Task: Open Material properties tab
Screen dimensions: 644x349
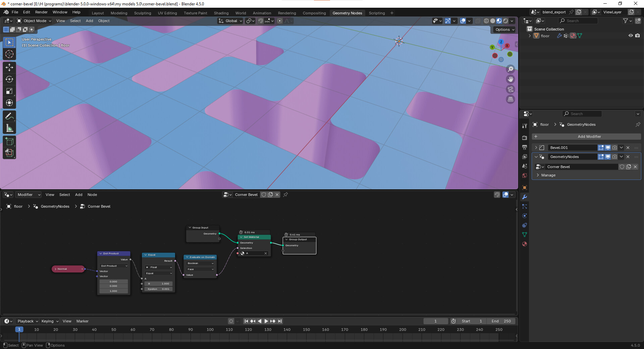Action: (525, 244)
